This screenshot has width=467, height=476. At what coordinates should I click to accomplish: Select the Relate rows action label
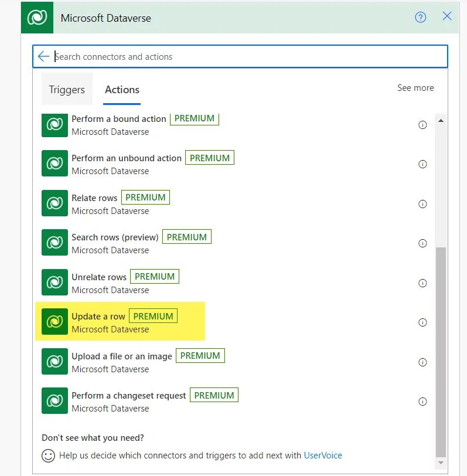coord(94,198)
